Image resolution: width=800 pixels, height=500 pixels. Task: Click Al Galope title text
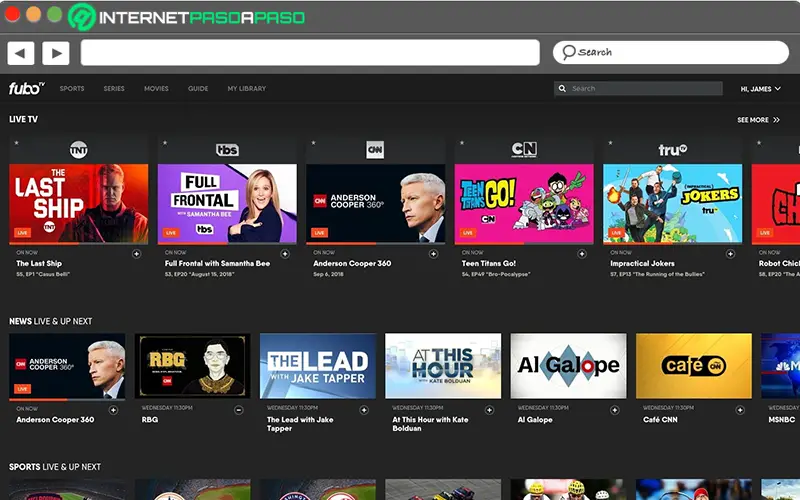click(535, 419)
